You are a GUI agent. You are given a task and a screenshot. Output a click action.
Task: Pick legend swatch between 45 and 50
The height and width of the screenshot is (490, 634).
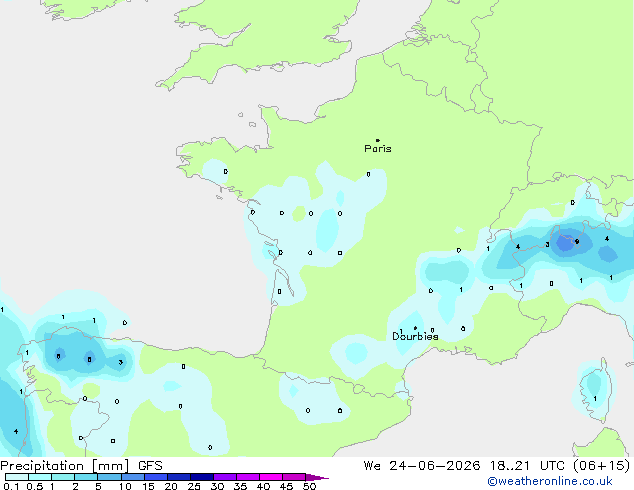(x=294, y=477)
